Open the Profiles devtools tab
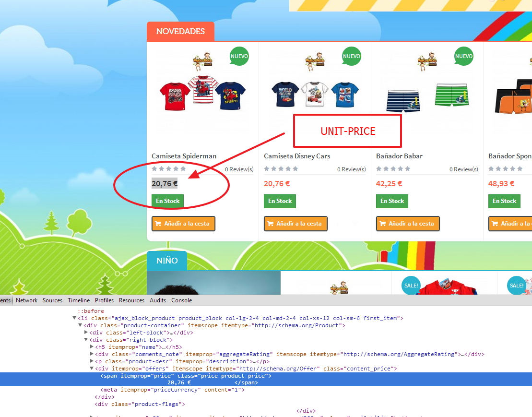The image size is (532, 417). pyautogui.click(x=104, y=300)
